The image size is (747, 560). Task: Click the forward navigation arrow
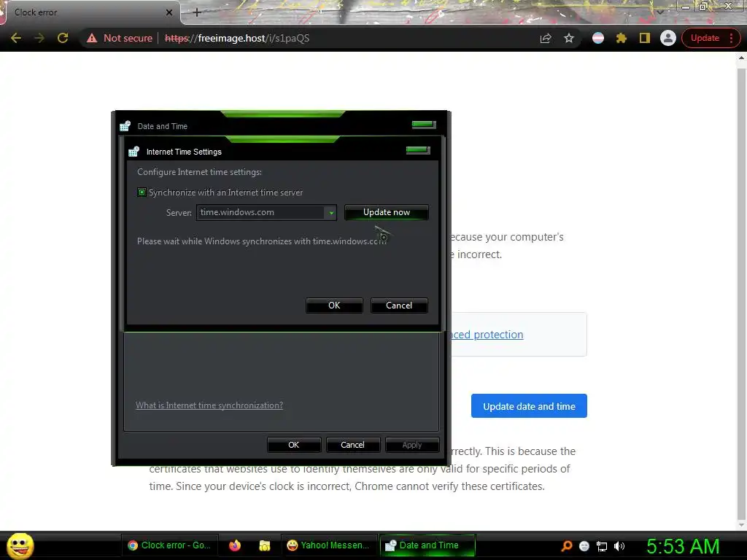pyautogui.click(x=39, y=38)
